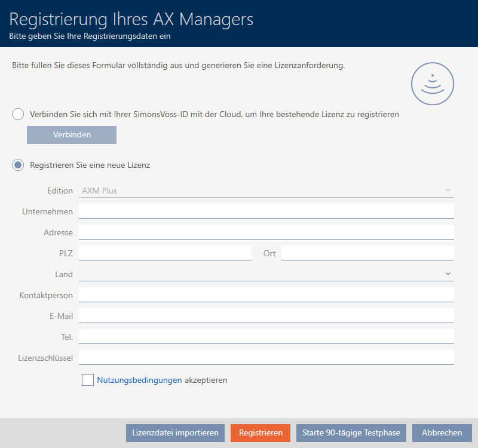The height and width of the screenshot is (448, 478).
Task: Open the Nutzungsbedingungen link
Action: pos(139,380)
